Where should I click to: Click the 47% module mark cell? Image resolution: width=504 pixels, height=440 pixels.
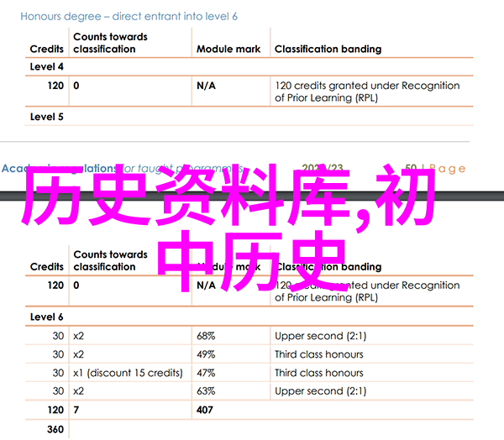click(x=206, y=372)
